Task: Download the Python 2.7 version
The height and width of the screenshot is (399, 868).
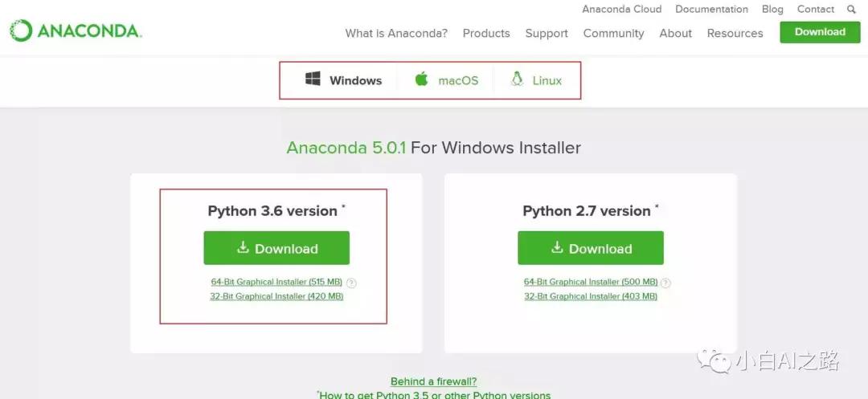Action: (x=591, y=248)
